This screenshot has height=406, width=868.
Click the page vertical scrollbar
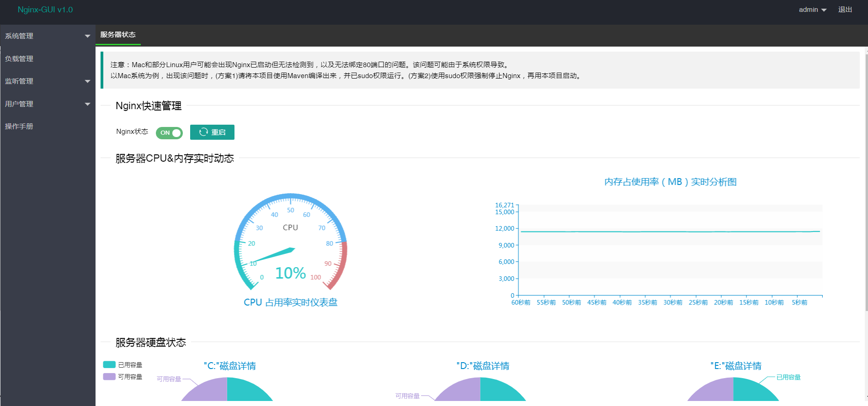(x=866, y=183)
